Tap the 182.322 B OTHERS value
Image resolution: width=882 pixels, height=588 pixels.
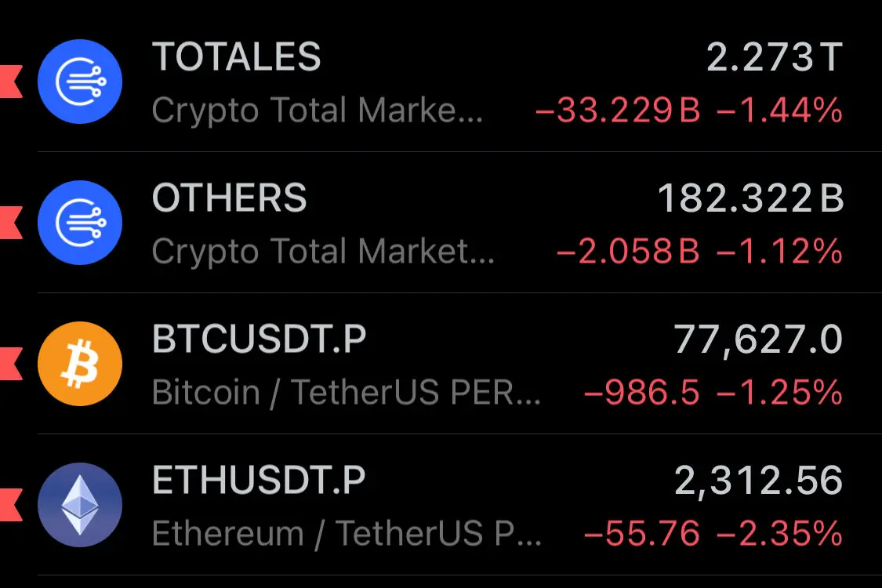[751, 198]
